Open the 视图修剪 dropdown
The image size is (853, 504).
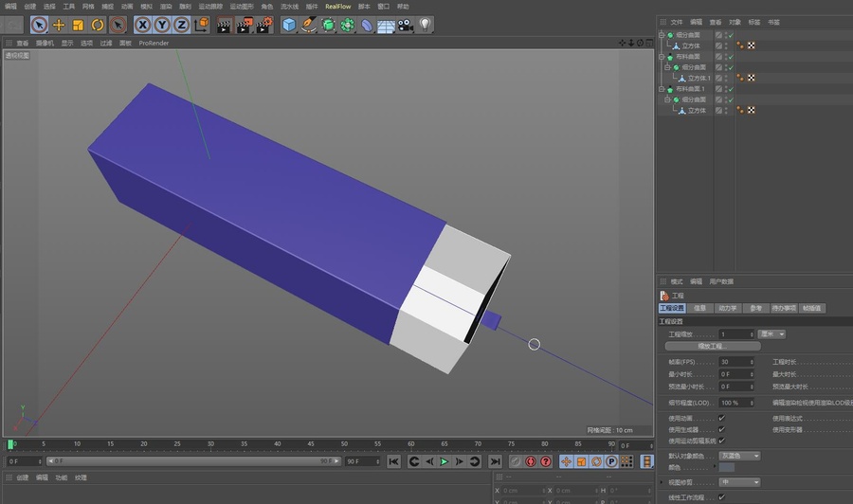tap(740, 482)
